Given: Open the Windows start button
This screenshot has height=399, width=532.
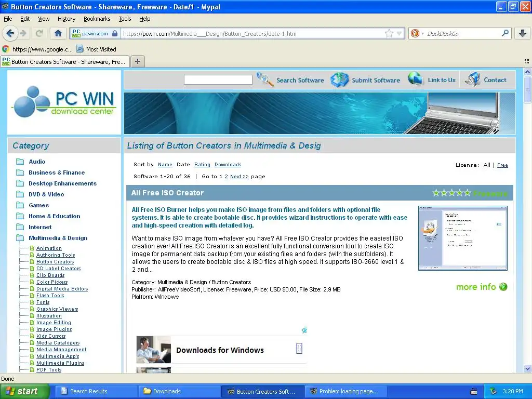Looking at the screenshot, I should click(x=25, y=391).
